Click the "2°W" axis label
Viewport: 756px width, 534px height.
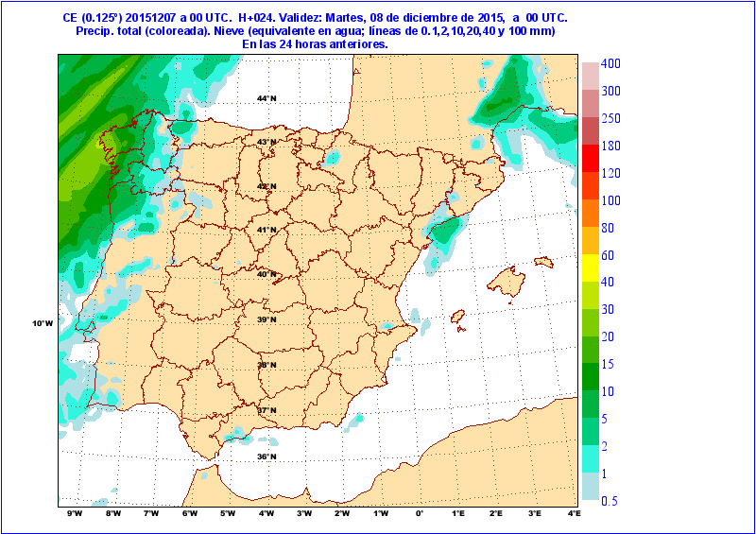coord(342,514)
